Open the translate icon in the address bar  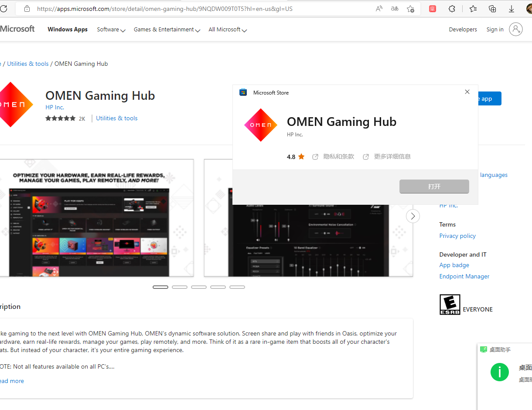[x=395, y=8]
